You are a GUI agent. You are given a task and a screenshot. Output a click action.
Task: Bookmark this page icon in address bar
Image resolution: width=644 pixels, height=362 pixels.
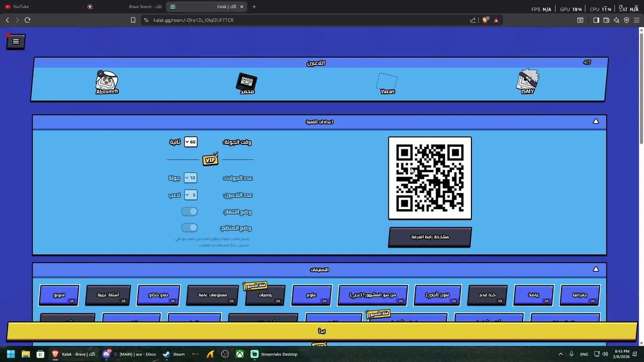133,20
